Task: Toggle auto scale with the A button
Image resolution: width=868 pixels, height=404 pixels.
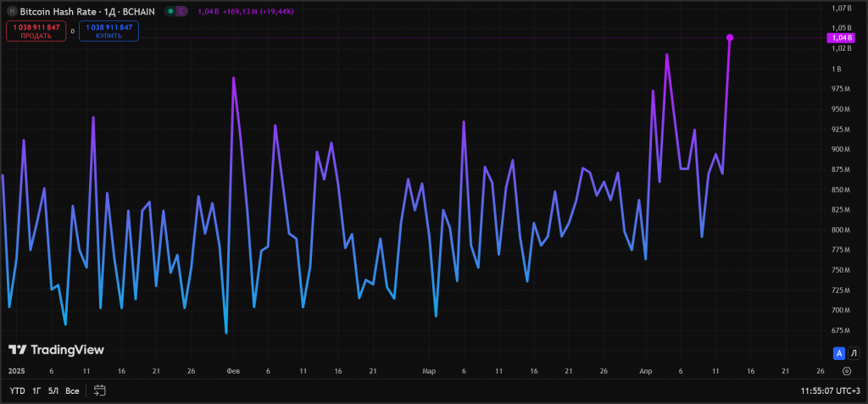Action: tap(839, 352)
